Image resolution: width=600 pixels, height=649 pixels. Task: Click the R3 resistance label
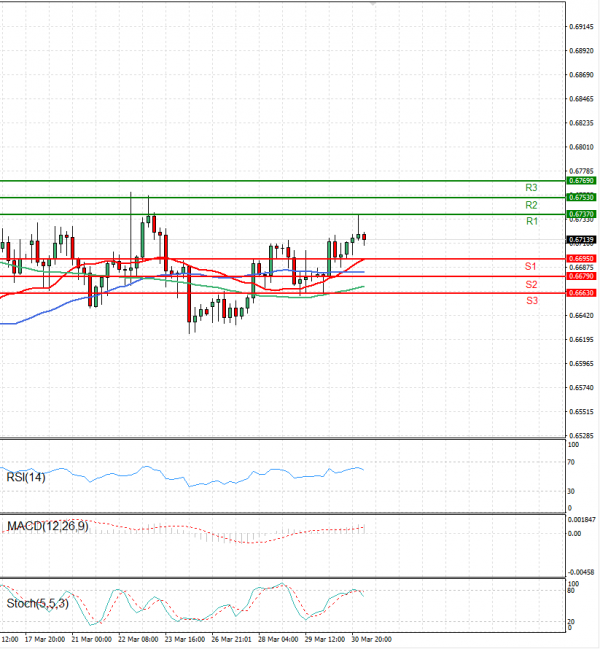(x=531, y=187)
